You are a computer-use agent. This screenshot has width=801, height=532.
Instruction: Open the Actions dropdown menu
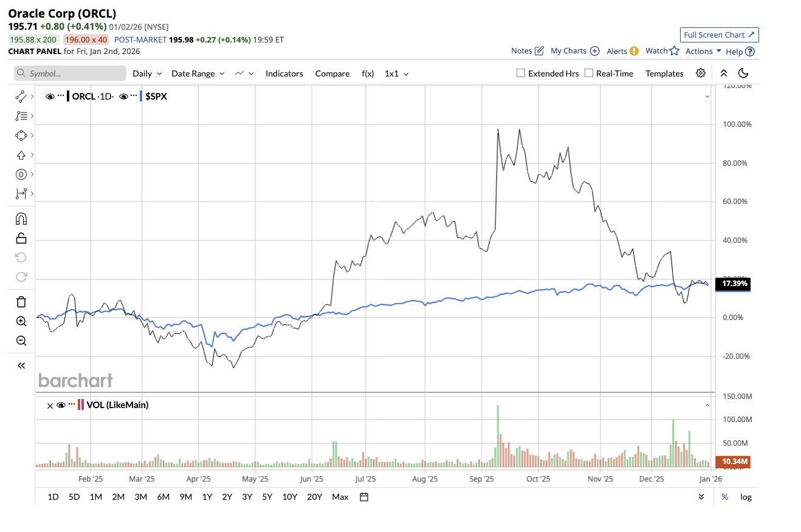[703, 51]
